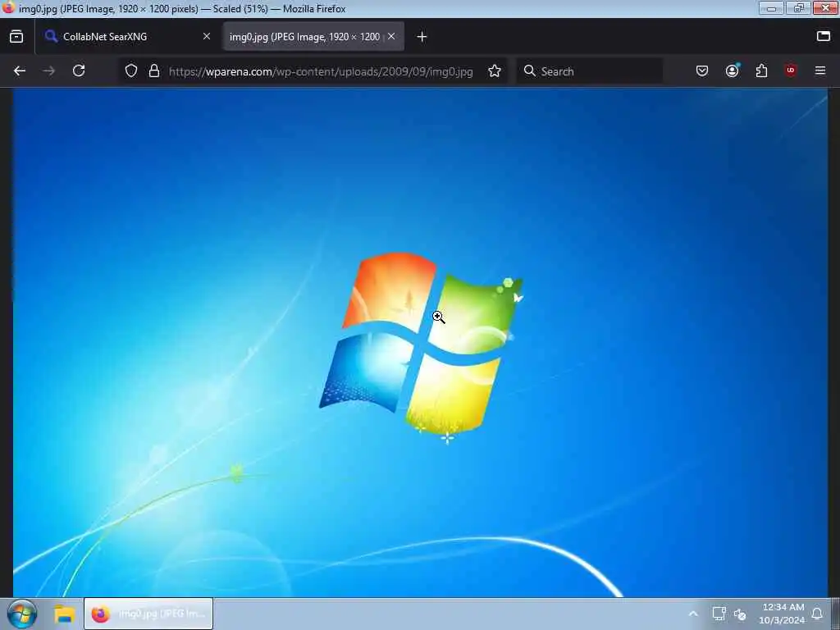Open the notifications bell icon
Viewport: 840px width, 630px height.
(x=817, y=614)
